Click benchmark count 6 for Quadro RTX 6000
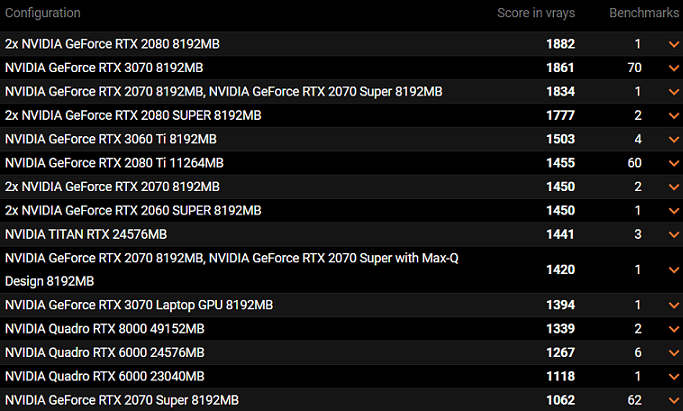 point(638,353)
